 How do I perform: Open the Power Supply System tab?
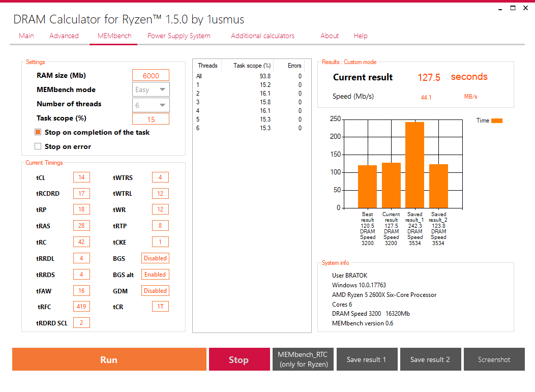coord(179,36)
